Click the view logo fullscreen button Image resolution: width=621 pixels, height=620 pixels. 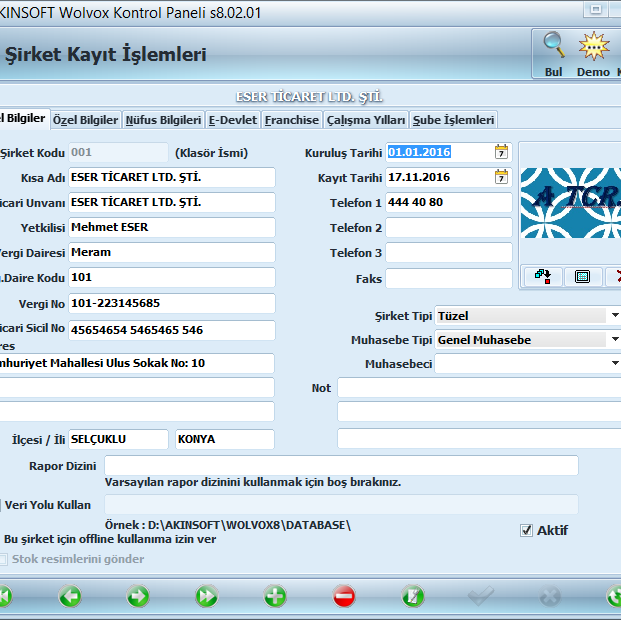tap(582, 276)
